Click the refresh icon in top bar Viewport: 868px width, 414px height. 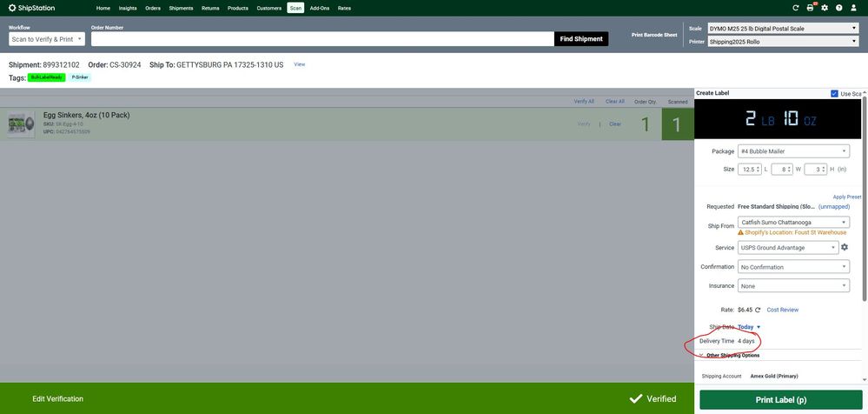(795, 8)
